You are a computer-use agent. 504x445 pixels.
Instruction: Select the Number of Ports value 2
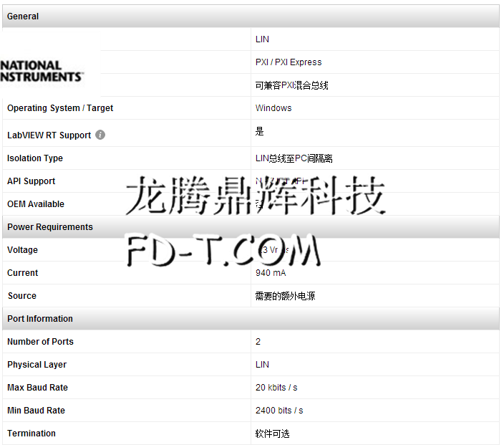point(258,342)
